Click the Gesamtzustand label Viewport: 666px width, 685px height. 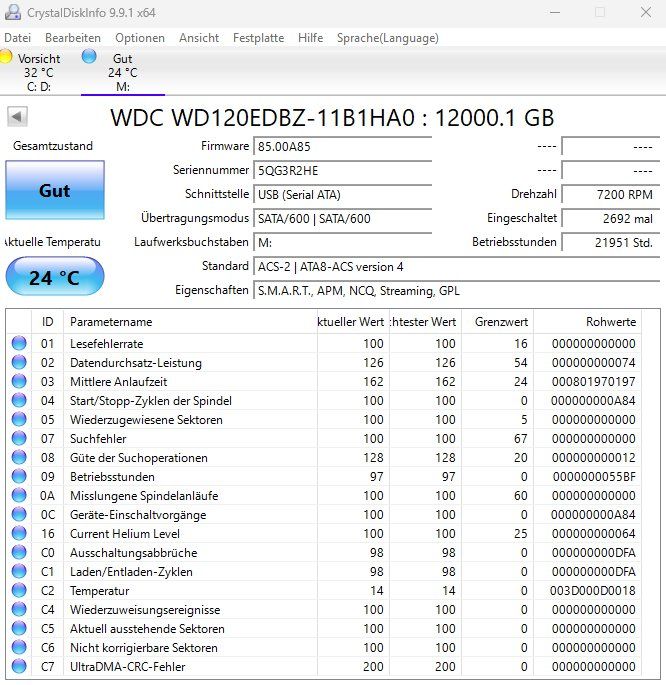(x=53, y=146)
